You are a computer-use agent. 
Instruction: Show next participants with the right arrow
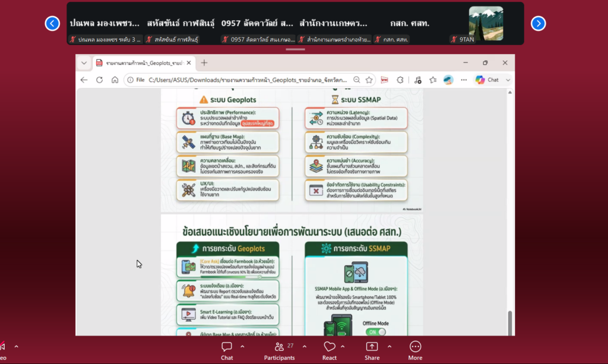(538, 24)
